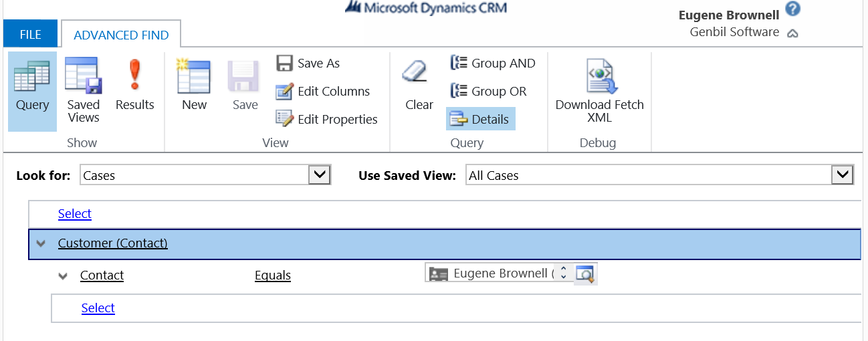Click the Microsoft Dynamics CRM logo

(x=425, y=8)
